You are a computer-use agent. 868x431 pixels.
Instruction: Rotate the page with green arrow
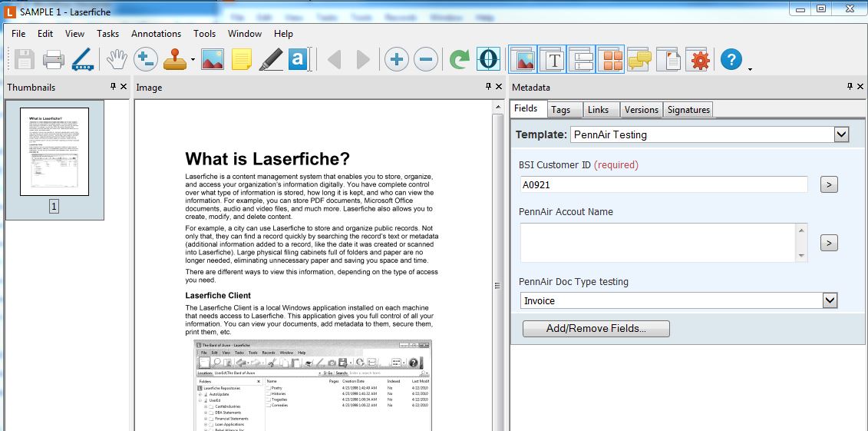click(459, 59)
